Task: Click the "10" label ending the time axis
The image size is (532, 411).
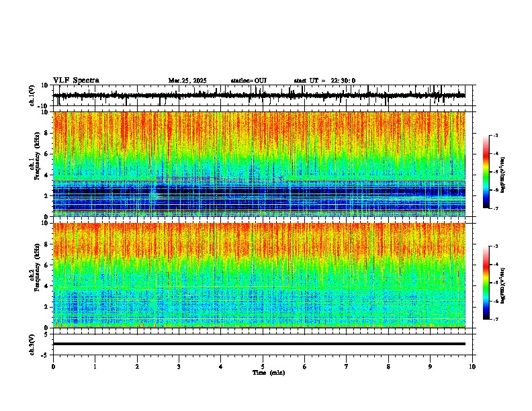Action: (x=472, y=367)
